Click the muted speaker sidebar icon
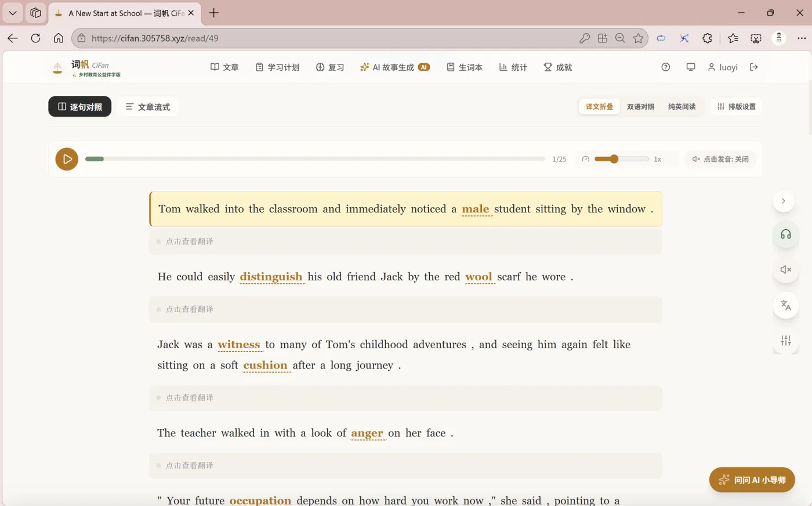The width and height of the screenshot is (812, 506). pyautogui.click(x=786, y=269)
